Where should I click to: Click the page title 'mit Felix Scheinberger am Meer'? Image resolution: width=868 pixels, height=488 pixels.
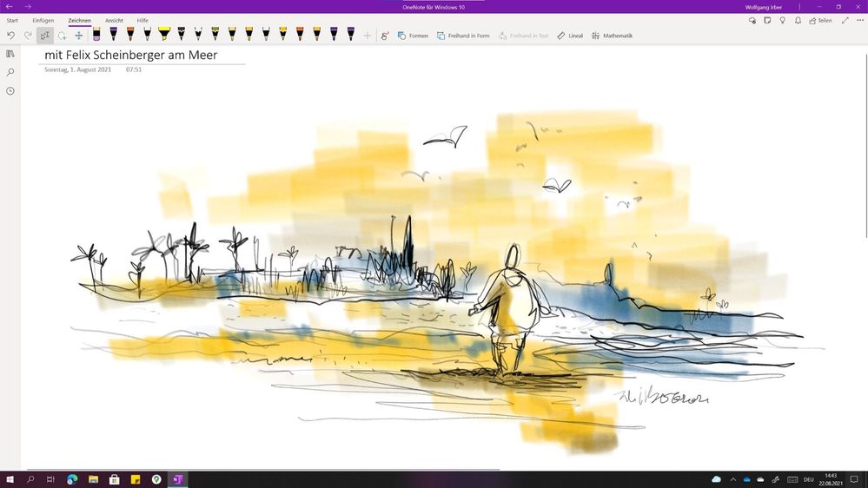point(130,55)
